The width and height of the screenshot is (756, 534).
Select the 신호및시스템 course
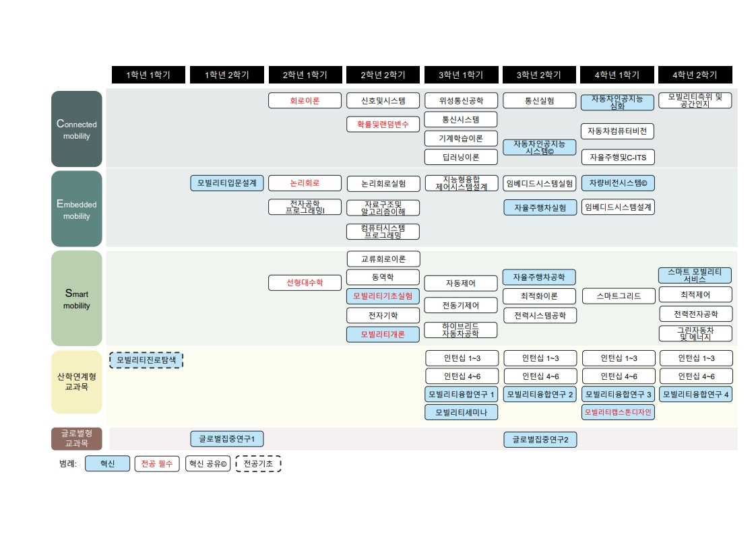pyautogui.click(x=383, y=101)
